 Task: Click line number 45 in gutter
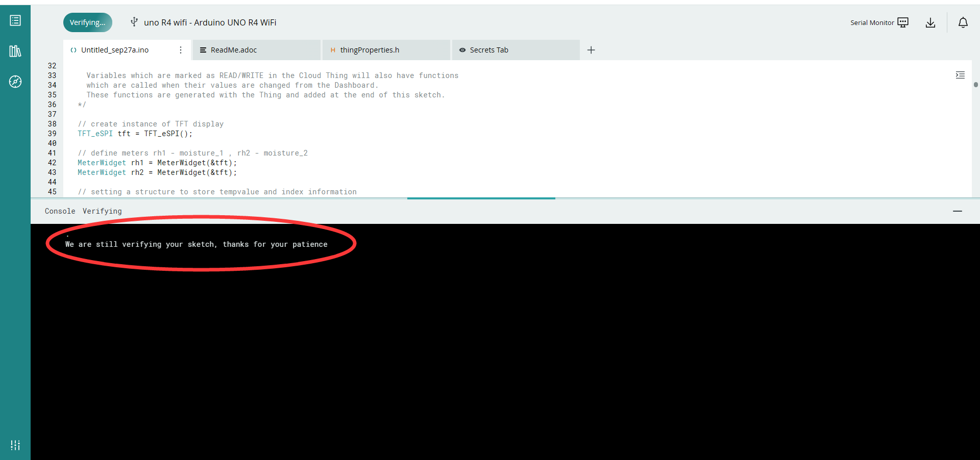52,192
